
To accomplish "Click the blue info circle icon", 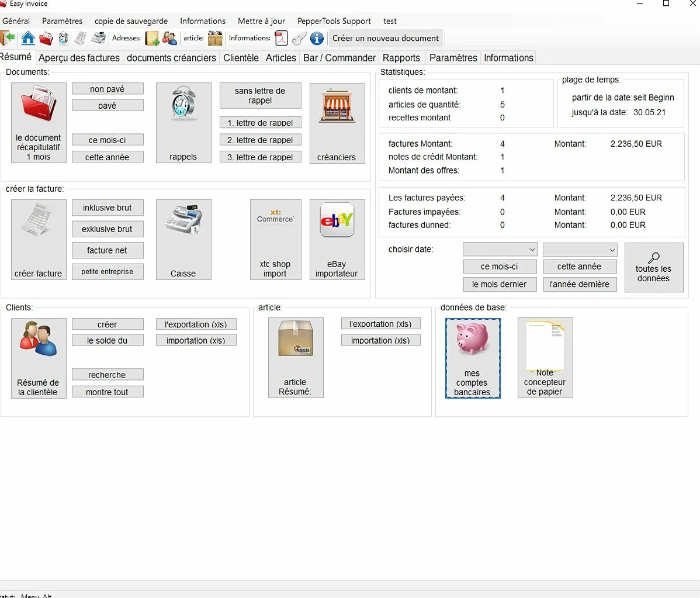I will (317, 39).
